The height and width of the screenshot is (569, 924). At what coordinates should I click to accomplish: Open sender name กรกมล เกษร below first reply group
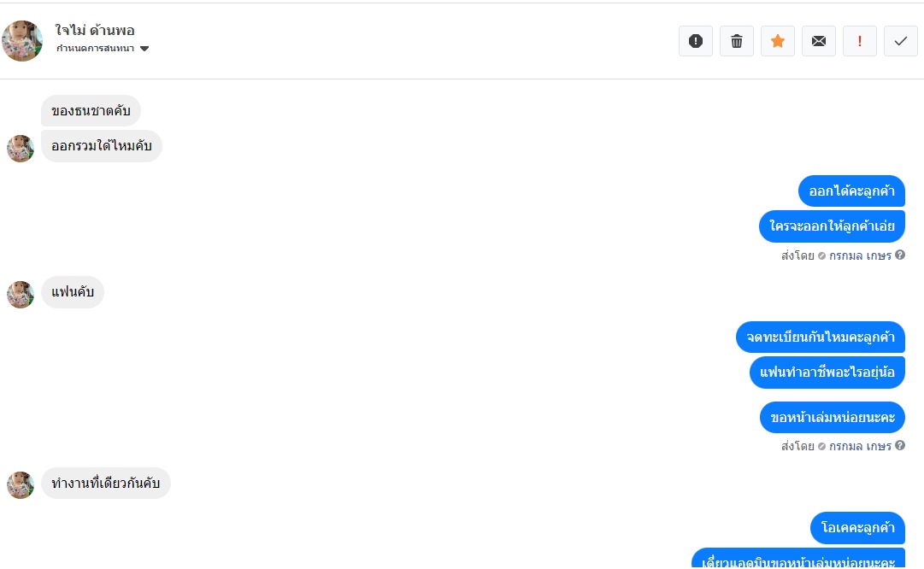coord(860,255)
